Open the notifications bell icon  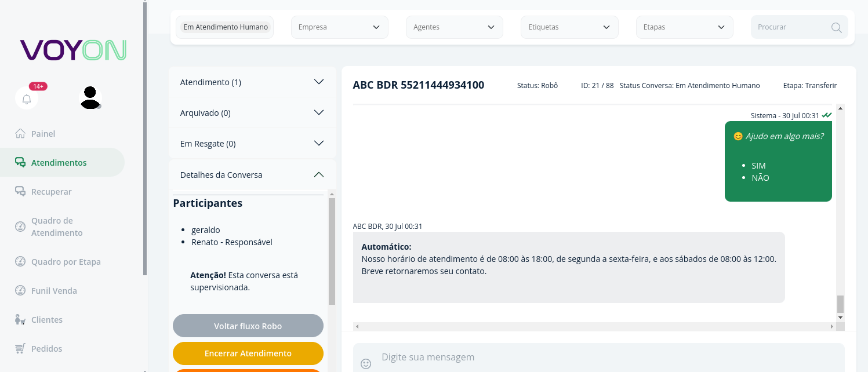(27, 99)
